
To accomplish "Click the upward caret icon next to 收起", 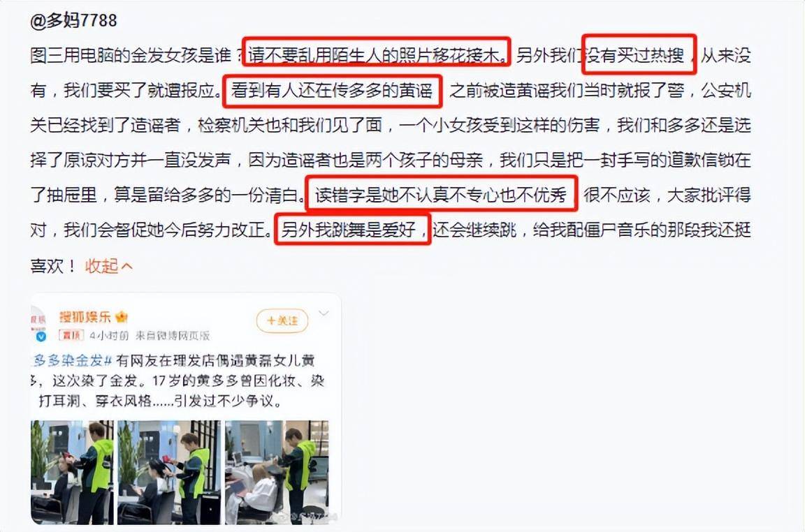I will (126, 266).
